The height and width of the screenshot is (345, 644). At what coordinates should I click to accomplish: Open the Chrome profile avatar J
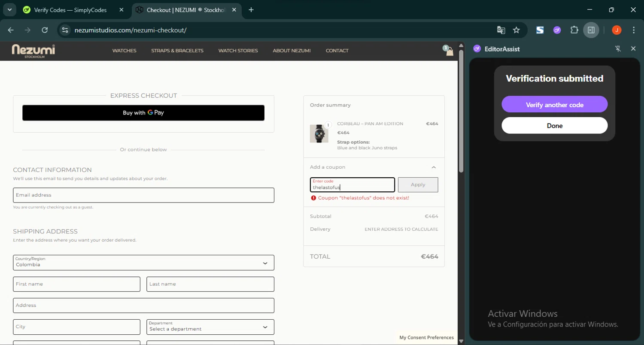click(x=617, y=30)
